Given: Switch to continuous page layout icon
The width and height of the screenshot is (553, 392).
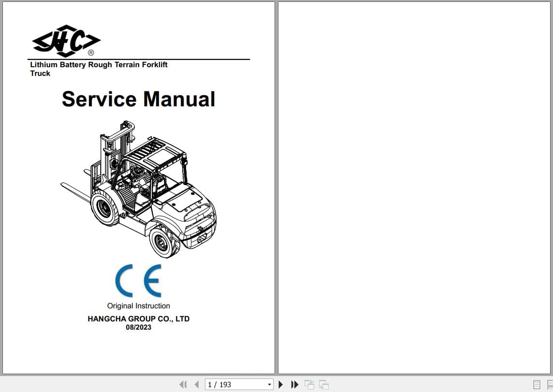Looking at the screenshot, I should (550, 385).
